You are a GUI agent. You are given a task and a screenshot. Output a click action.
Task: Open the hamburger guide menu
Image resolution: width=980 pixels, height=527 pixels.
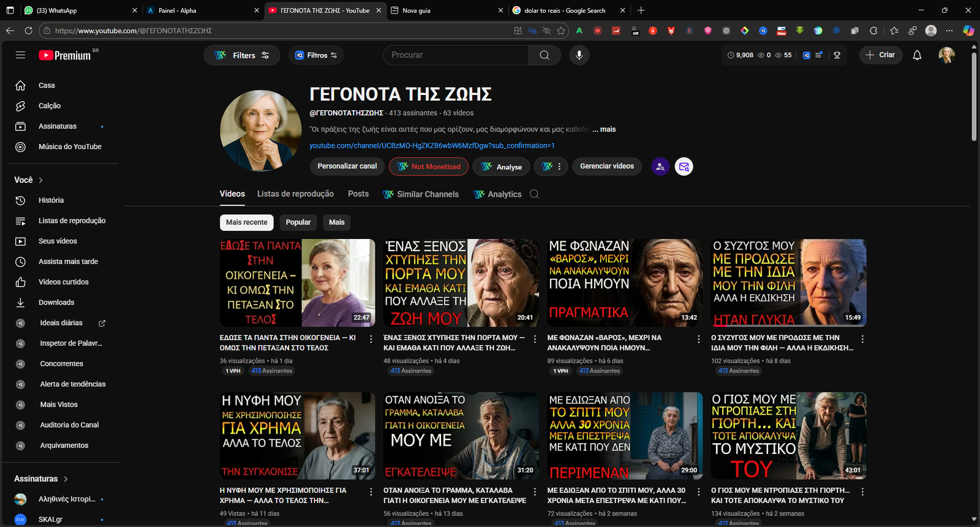point(20,55)
